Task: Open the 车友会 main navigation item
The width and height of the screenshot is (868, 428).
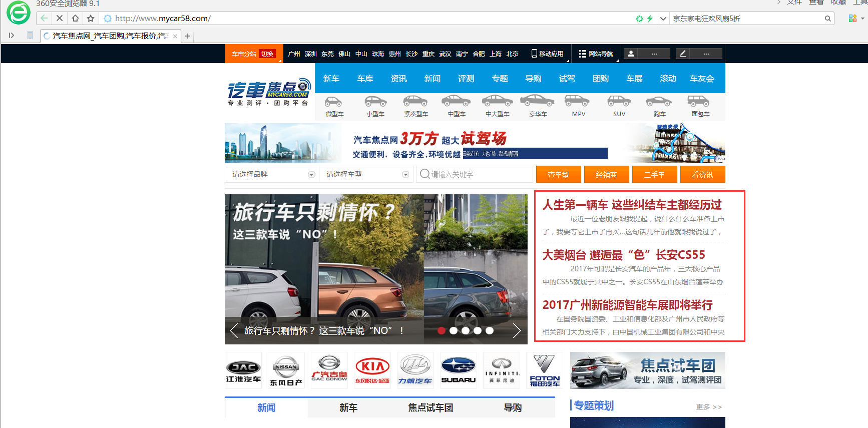Action: (x=702, y=79)
